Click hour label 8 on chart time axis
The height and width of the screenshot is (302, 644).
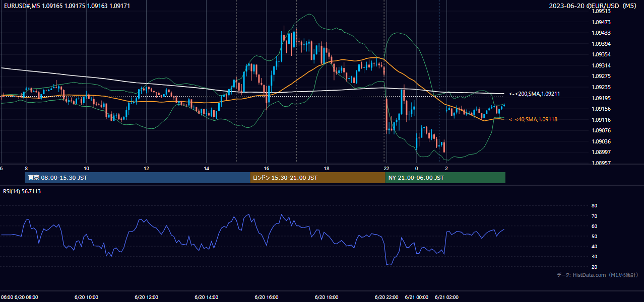click(x=26, y=168)
